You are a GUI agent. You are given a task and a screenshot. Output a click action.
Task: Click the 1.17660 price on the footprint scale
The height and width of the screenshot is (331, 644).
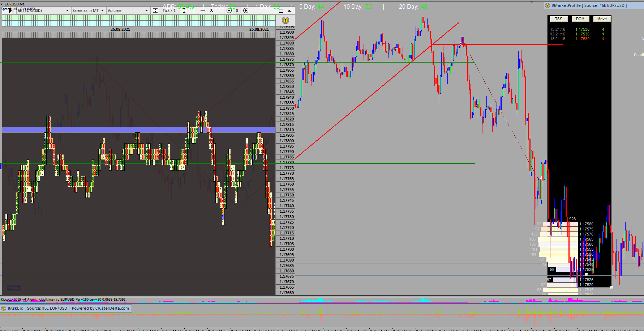click(x=287, y=293)
